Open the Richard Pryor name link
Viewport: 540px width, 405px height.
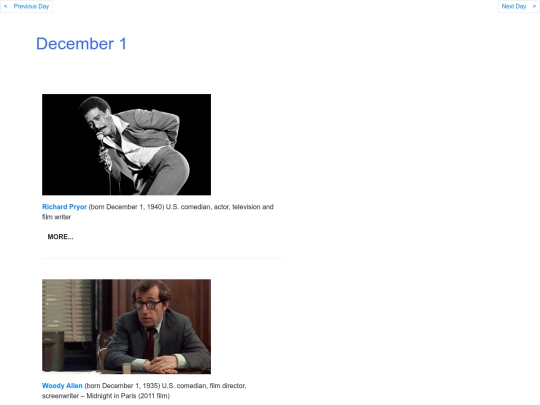(64, 207)
